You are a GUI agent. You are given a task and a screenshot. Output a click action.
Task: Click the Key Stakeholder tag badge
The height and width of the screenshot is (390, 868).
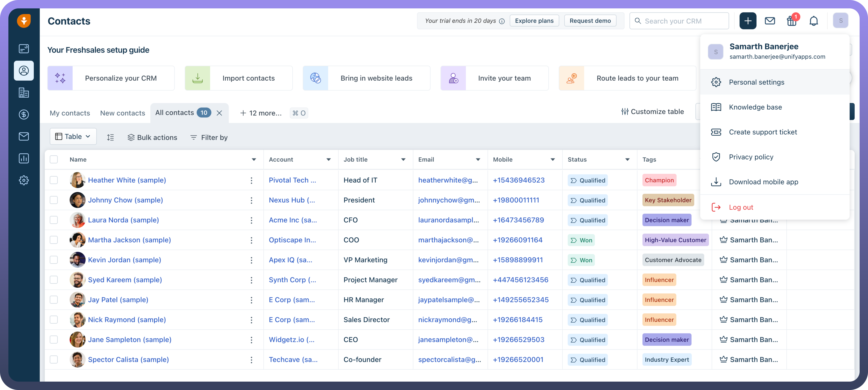pos(668,200)
